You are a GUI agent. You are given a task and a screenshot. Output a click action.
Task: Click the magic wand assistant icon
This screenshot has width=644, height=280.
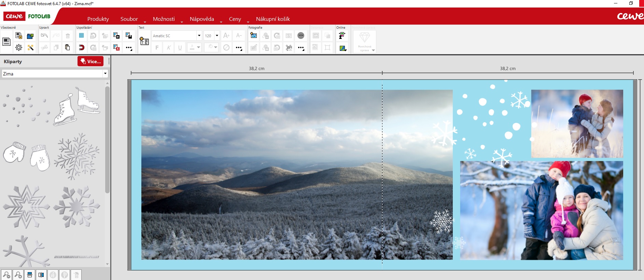pyautogui.click(x=30, y=47)
